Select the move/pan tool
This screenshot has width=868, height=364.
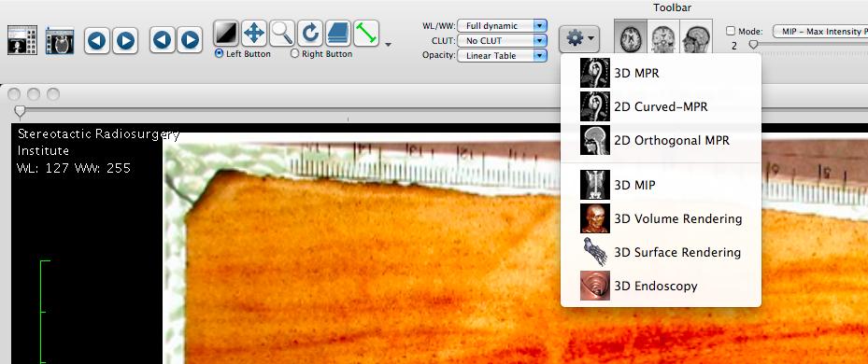[x=254, y=34]
